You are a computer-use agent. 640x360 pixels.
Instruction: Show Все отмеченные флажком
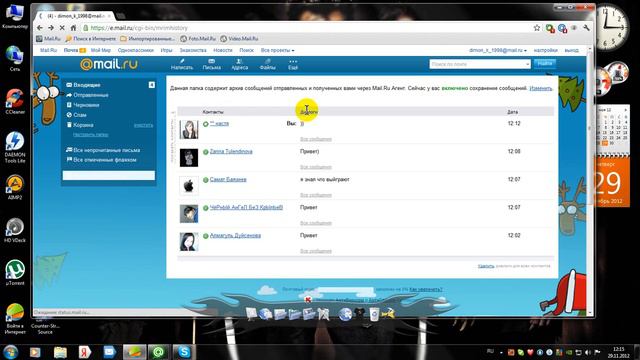coord(104,160)
